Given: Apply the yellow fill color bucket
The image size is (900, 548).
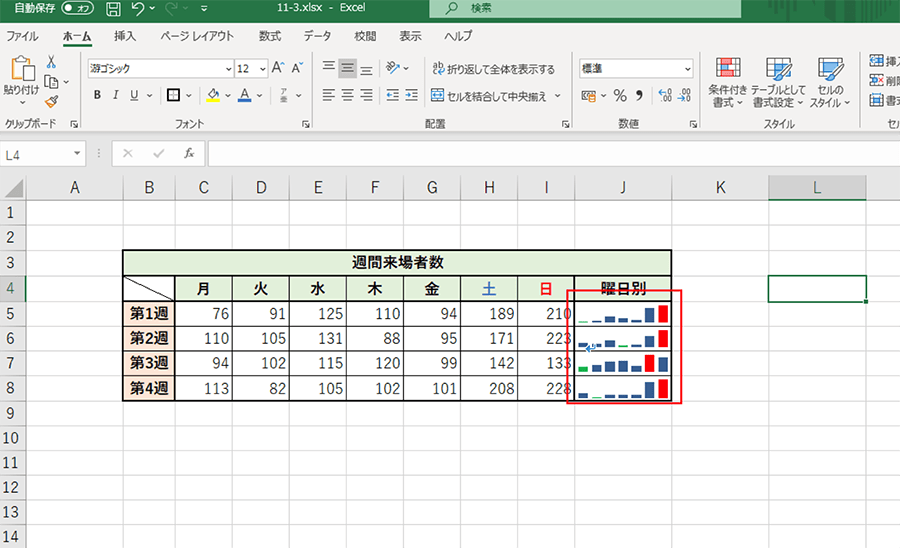Looking at the screenshot, I should point(212,96).
